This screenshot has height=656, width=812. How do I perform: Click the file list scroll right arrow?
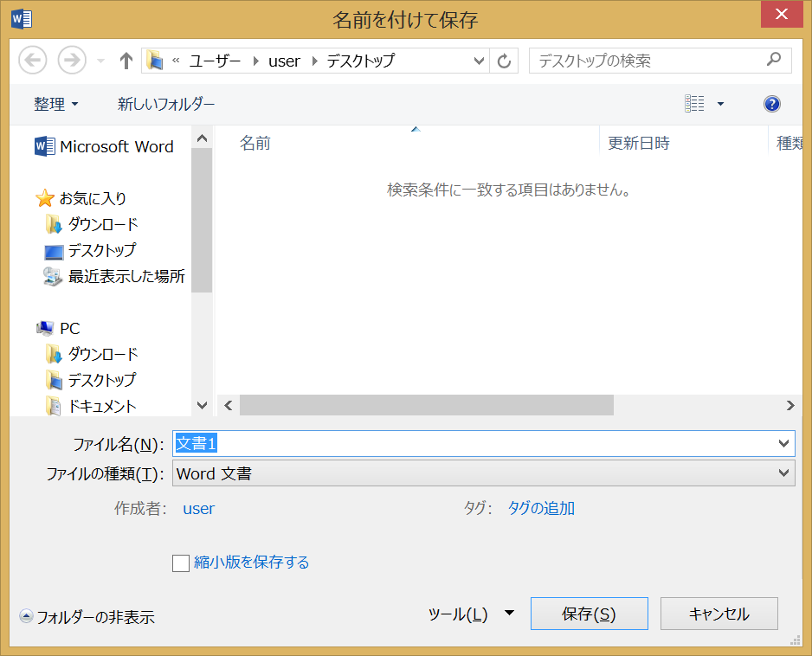click(790, 405)
